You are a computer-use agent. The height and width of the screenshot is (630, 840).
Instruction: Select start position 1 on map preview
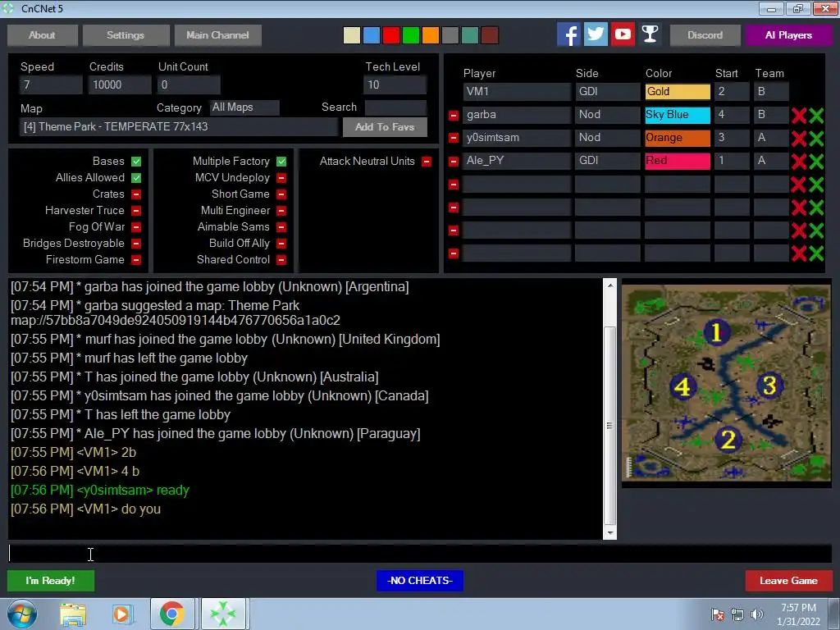click(x=716, y=332)
